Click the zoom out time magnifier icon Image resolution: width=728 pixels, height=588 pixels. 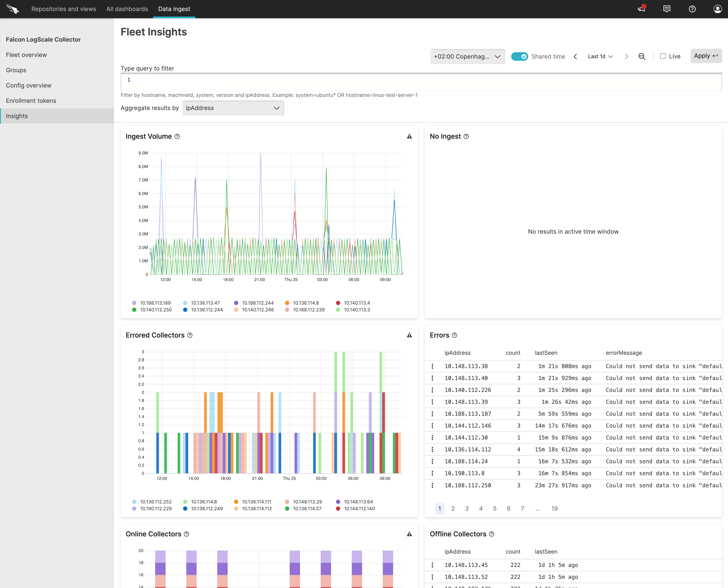642,57
